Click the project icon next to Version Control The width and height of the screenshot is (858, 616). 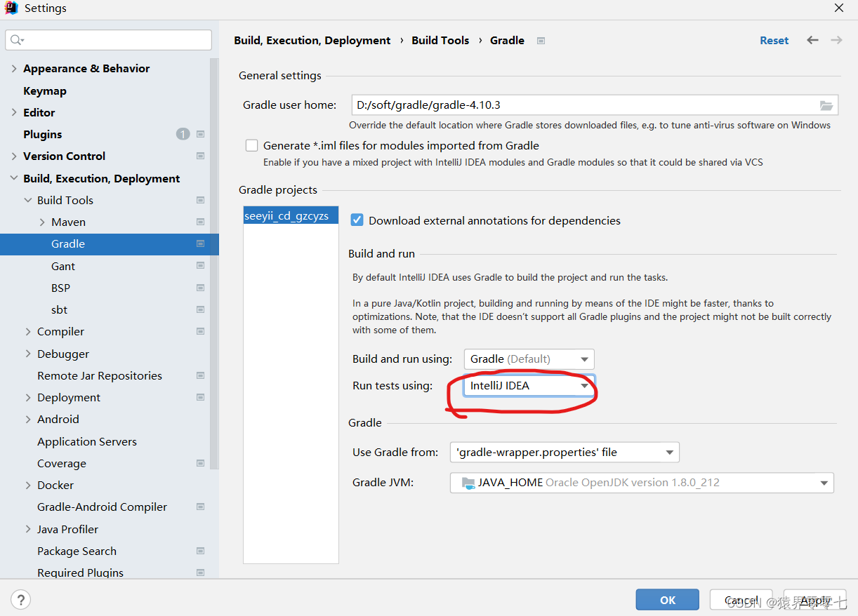(x=200, y=156)
